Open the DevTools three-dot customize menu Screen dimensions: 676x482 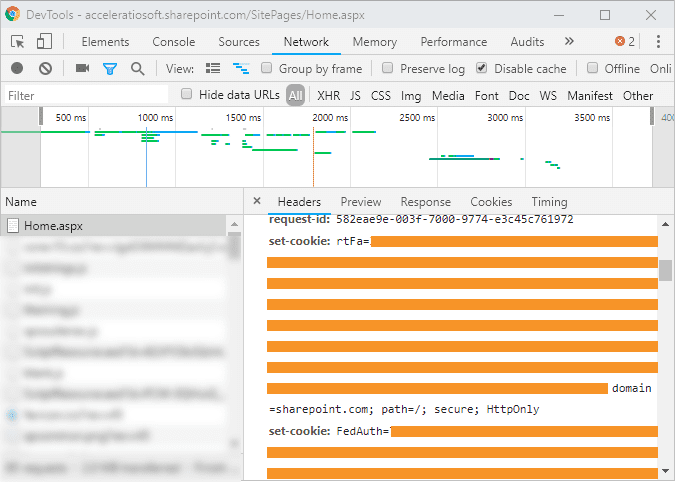point(658,41)
